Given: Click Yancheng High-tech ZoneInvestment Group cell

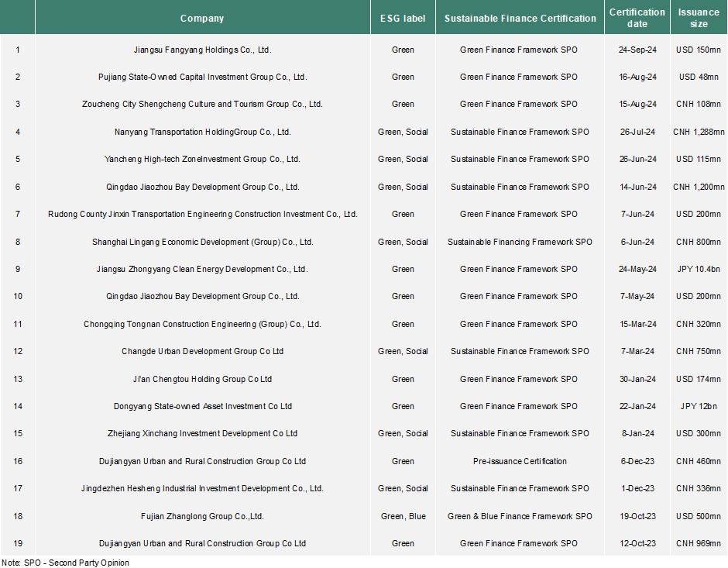Looking at the screenshot, I should (x=202, y=159).
